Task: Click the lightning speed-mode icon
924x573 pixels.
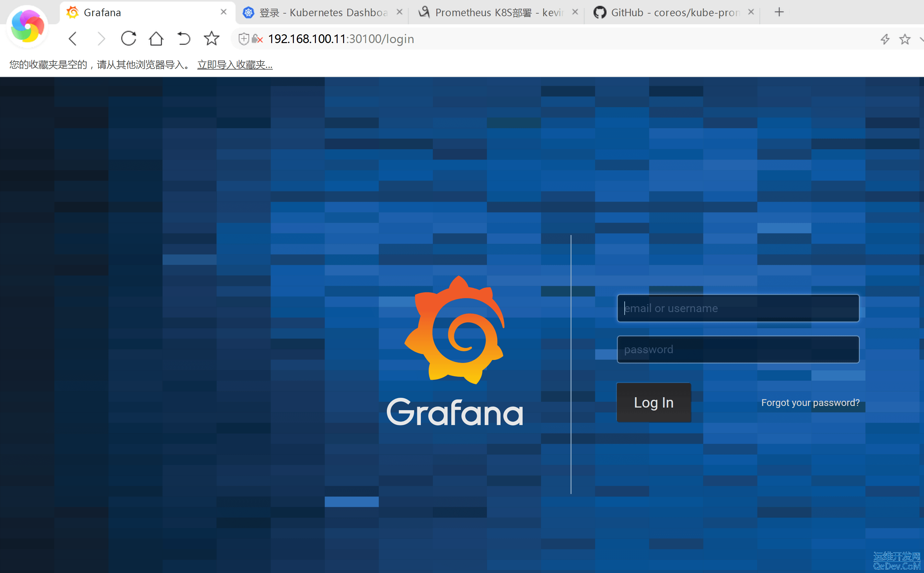Action: click(885, 39)
